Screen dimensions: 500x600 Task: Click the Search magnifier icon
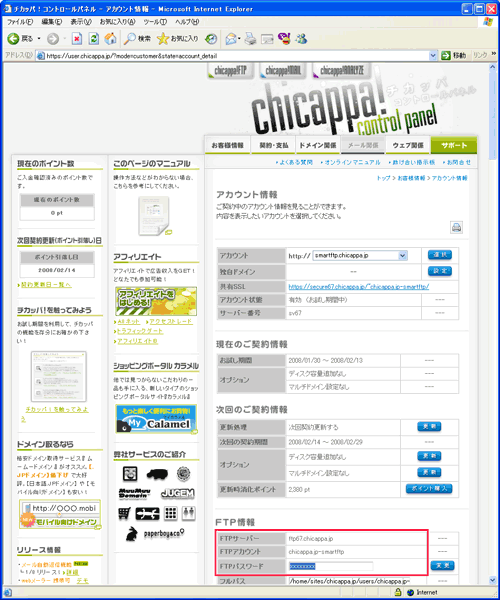[x=130, y=38]
